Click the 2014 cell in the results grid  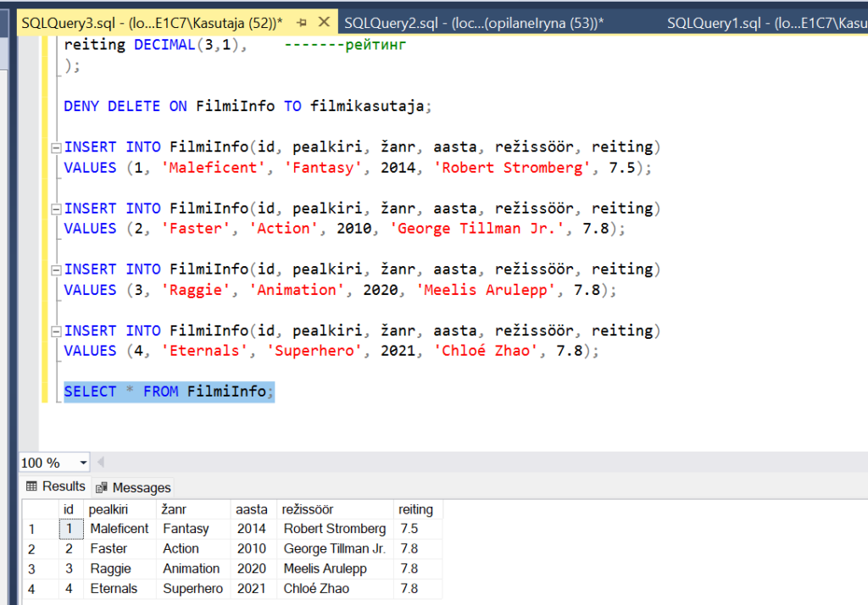point(253,530)
